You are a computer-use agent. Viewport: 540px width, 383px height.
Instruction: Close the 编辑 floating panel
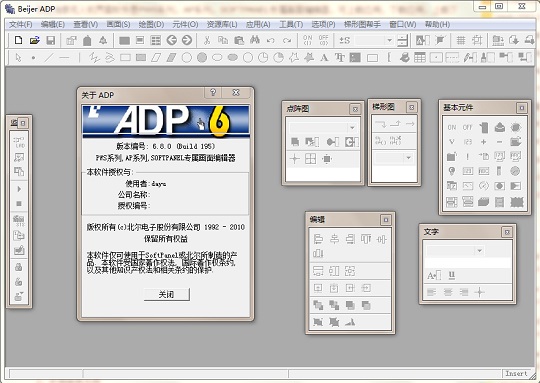[386, 219]
